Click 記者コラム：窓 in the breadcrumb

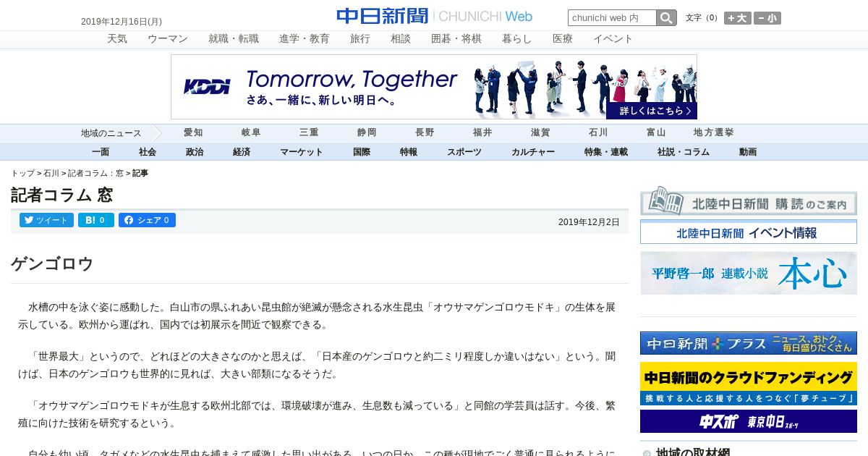(x=95, y=174)
